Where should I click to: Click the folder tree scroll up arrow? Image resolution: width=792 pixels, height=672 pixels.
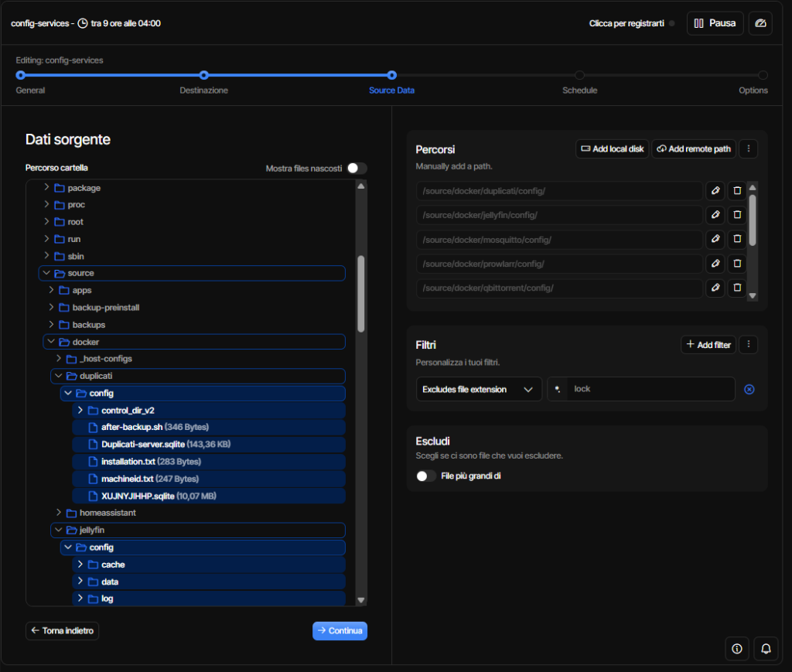(360, 186)
